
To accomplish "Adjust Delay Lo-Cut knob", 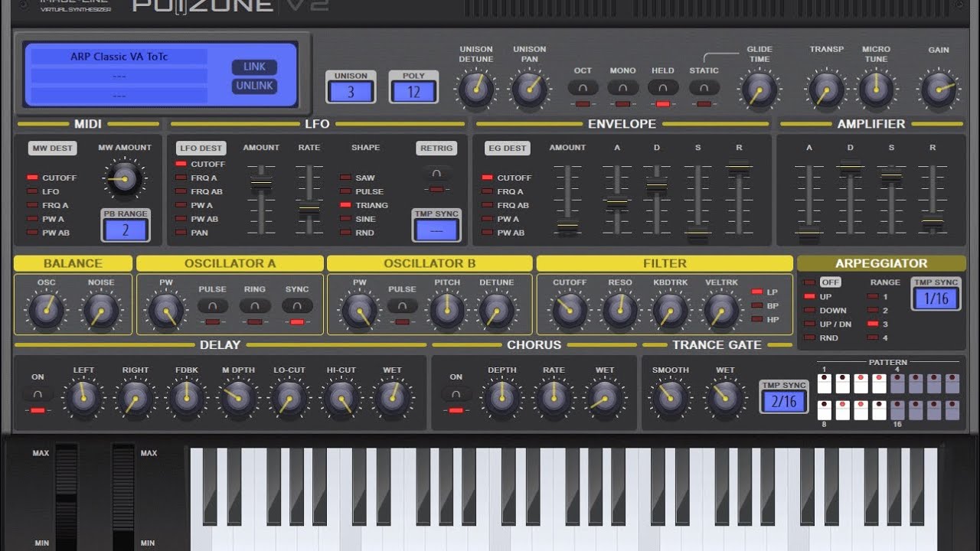I will (289, 399).
